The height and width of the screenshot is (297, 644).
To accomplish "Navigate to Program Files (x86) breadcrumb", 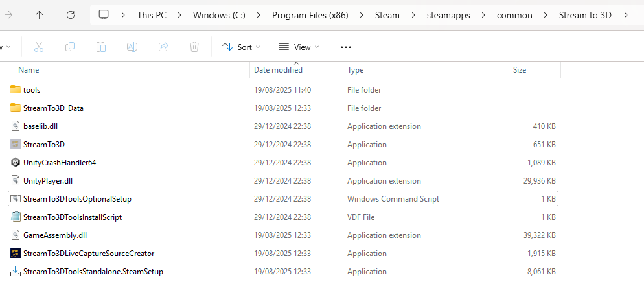I will 310,15.
